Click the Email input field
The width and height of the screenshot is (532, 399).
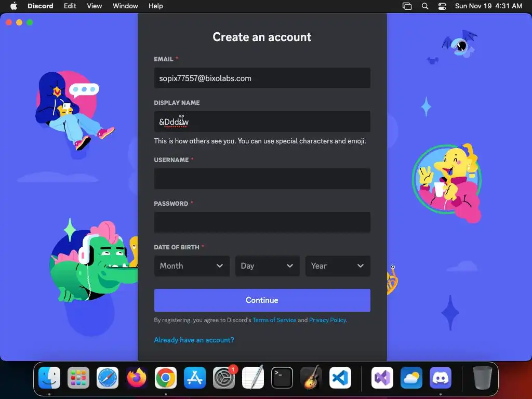pos(262,78)
